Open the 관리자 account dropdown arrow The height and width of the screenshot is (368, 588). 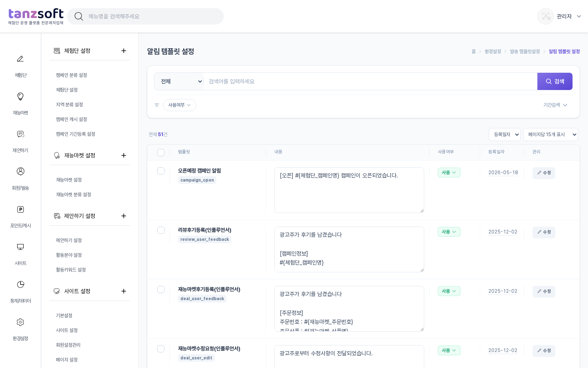[x=579, y=16]
